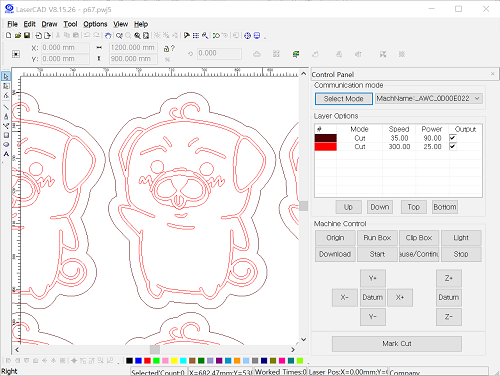Toggle output checkbox for dark brown layer
This screenshot has width=500, height=376.
(x=453, y=138)
